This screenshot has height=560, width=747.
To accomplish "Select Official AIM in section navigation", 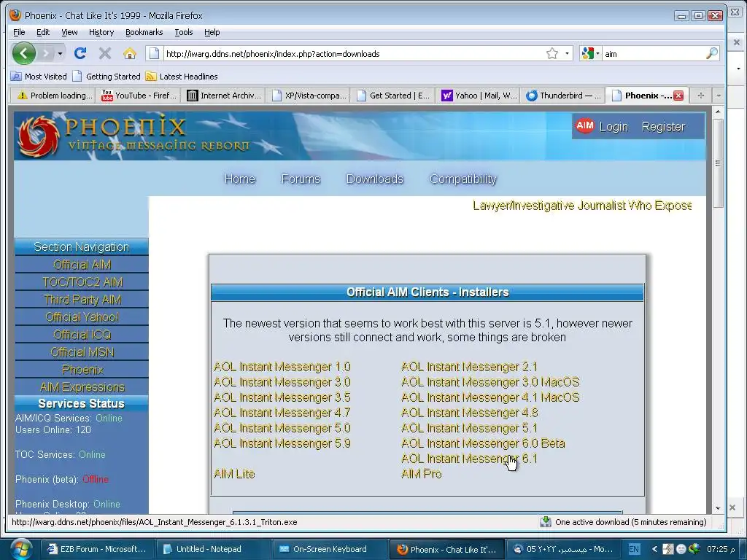I will tap(82, 264).
